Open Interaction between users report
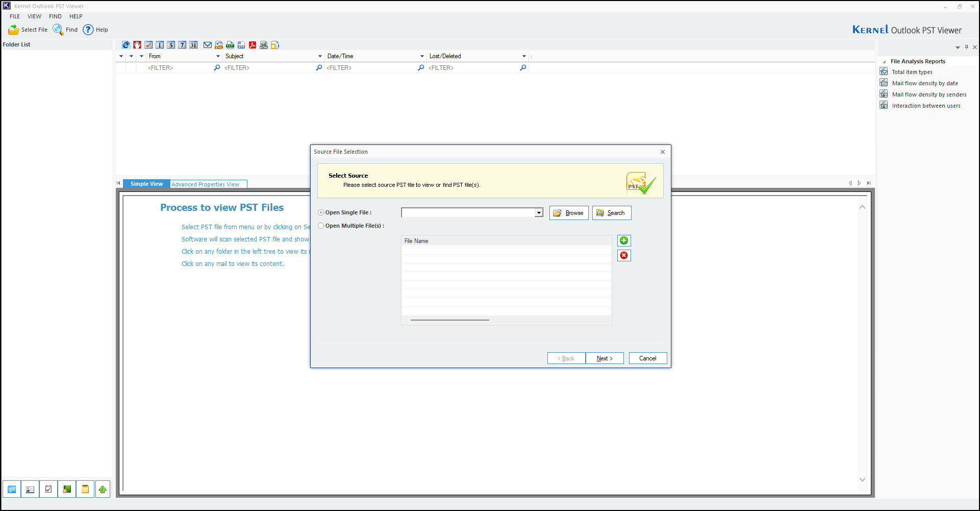This screenshot has height=511, width=980. coord(926,106)
